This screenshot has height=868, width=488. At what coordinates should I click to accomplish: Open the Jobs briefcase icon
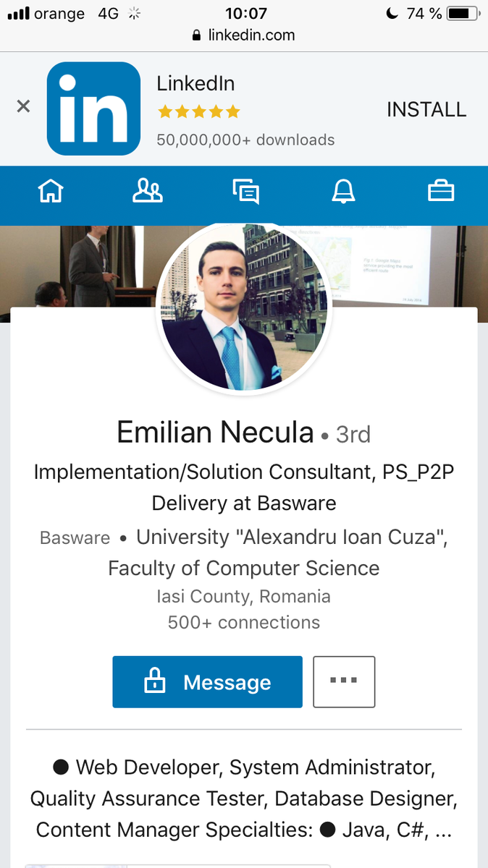(x=440, y=192)
